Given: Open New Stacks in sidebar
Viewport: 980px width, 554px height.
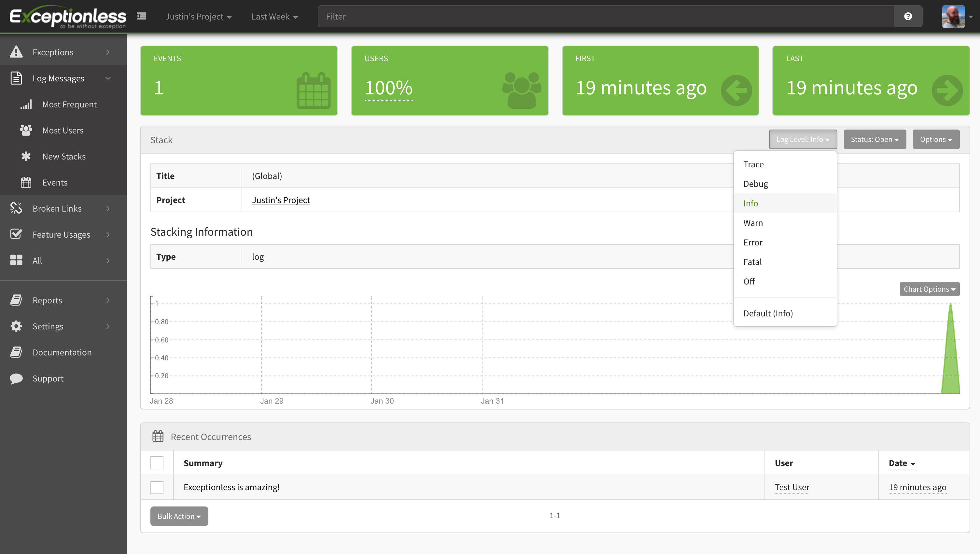Looking at the screenshot, I should [x=64, y=156].
